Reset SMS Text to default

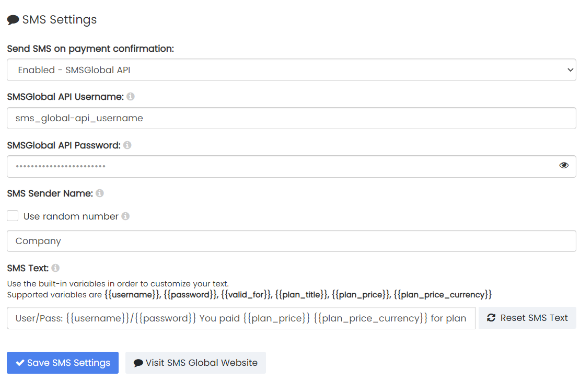point(527,318)
